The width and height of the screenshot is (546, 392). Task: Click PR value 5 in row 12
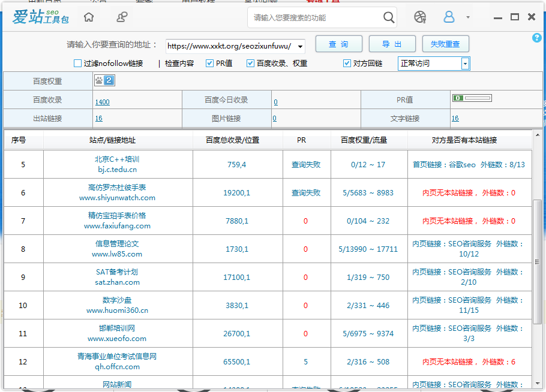point(306,362)
